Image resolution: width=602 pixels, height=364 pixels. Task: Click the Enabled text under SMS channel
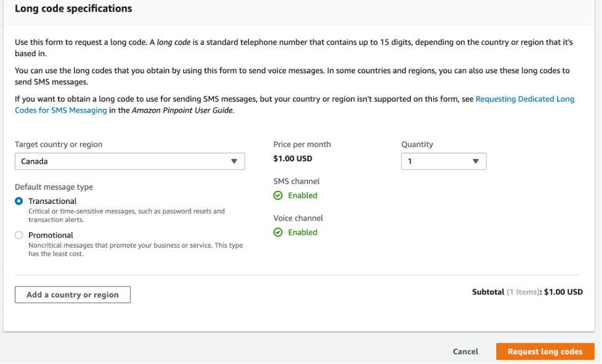point(303,195)
